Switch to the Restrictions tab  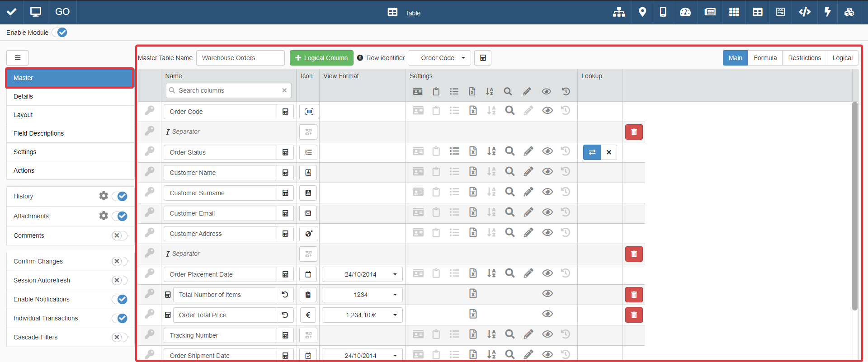[x=804, y=58]
